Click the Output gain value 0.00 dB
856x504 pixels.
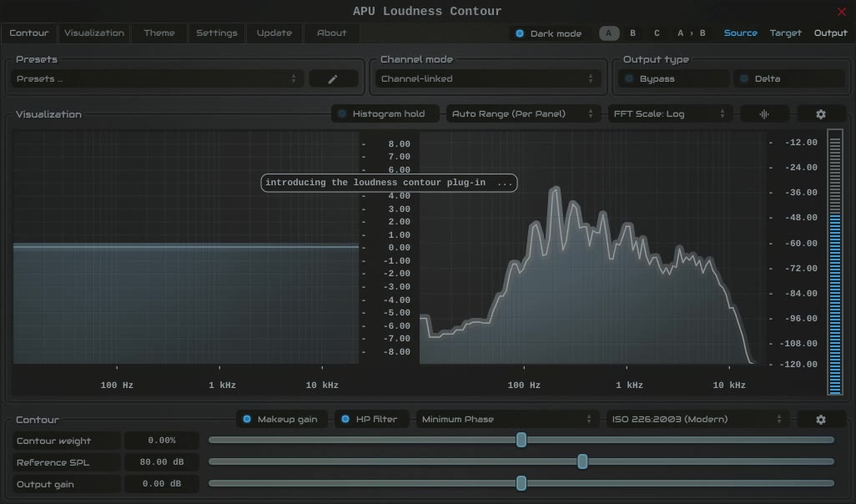point(162,484)
